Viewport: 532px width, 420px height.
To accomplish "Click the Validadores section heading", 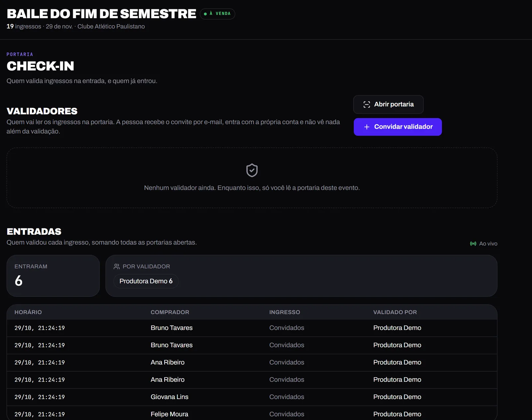I will tap(42, 111).
